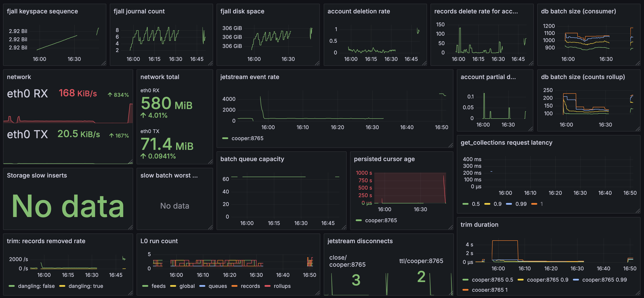Image resolution: width=644 pixels, height=298 pixels.
Task: Open the 'fjall journal count' panel header menu
Action: (x=139, y=11)
